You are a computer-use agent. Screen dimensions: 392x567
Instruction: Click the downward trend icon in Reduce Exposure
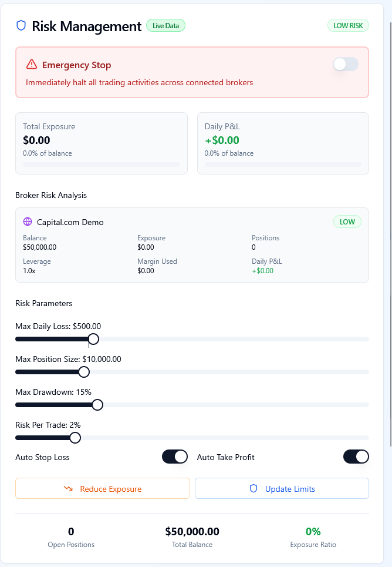coord(68,489)
